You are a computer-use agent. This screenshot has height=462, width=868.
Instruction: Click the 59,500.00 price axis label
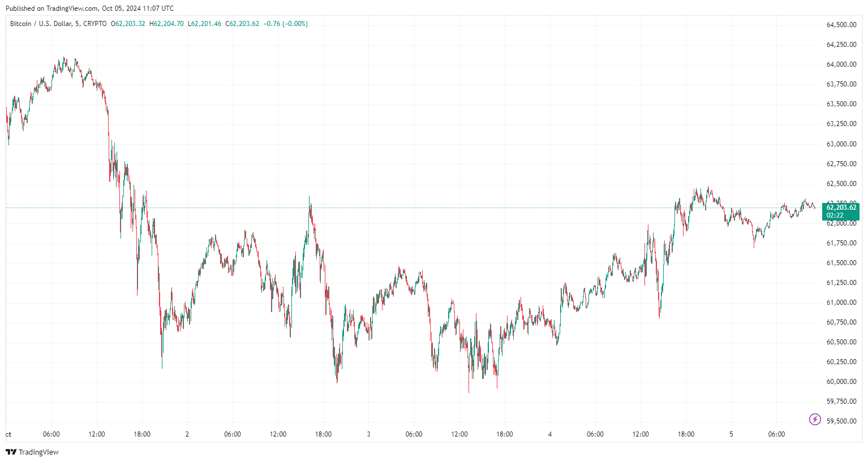[841, 421]
